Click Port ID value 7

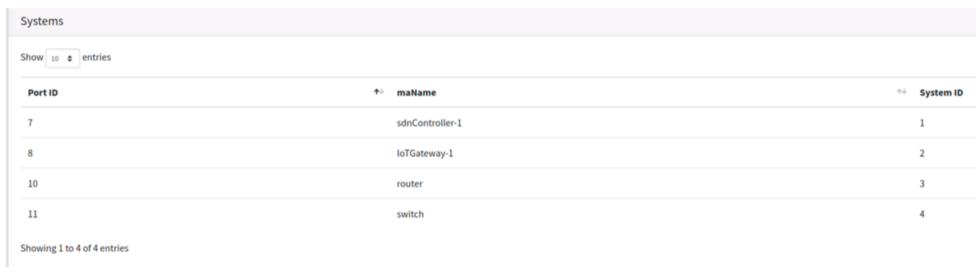pos(31,123)
